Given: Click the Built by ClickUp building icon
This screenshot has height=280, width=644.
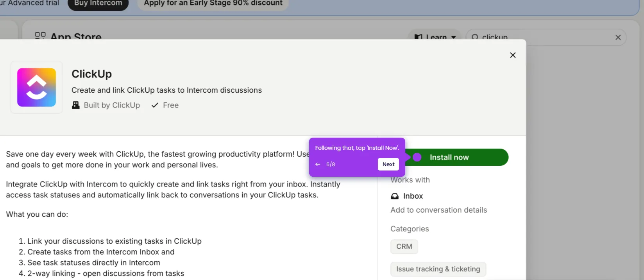Looking at the screenshot, I should [x=76, y=105].
